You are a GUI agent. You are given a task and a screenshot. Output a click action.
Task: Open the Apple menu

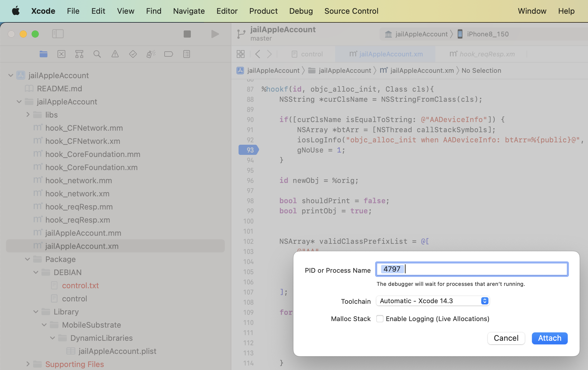coord(16,11)
